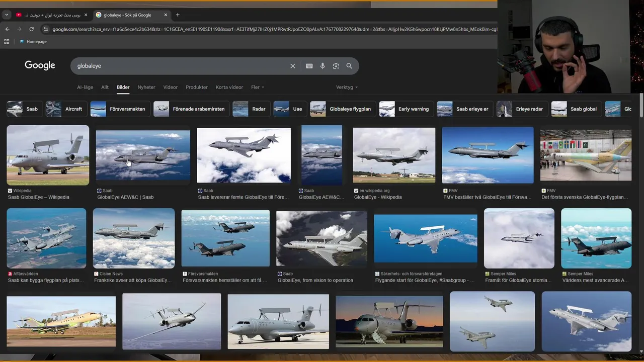The image size is (644, 362).
Task: Start voice search with the microphone icon
Action: point(323,66)
